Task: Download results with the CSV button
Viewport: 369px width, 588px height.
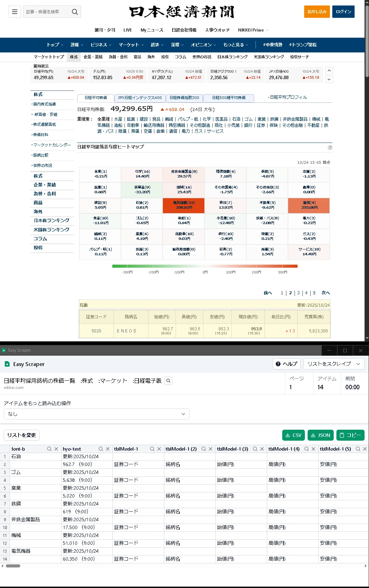Action: click(x=294, y=435)
